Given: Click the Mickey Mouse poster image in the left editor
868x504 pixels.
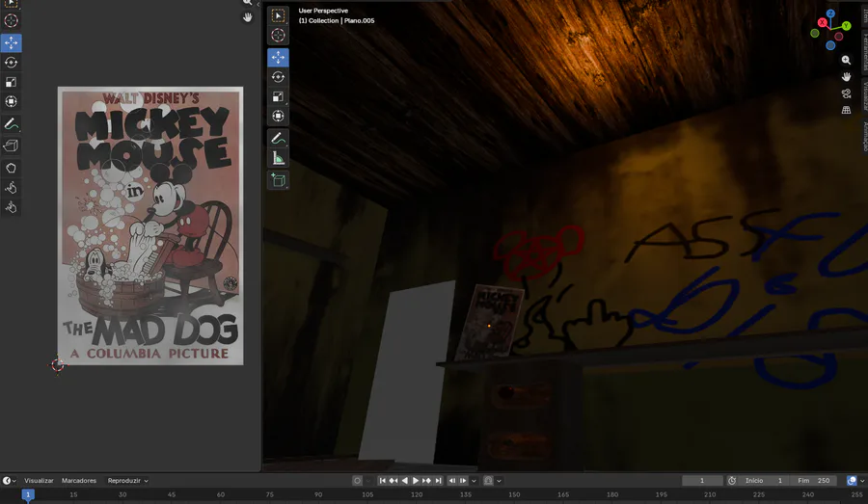Looking at the screenshot, I should pyautogui.click(x=150, y=225).
